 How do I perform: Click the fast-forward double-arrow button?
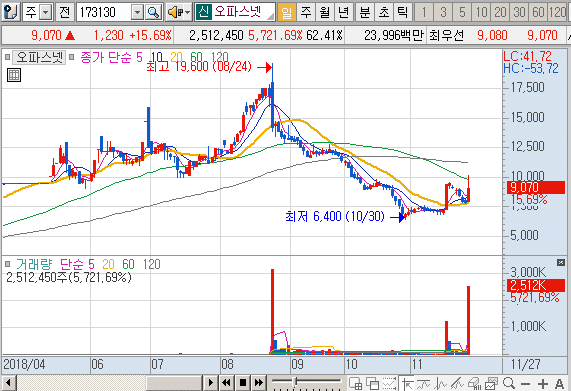click(x=258, y=383)
